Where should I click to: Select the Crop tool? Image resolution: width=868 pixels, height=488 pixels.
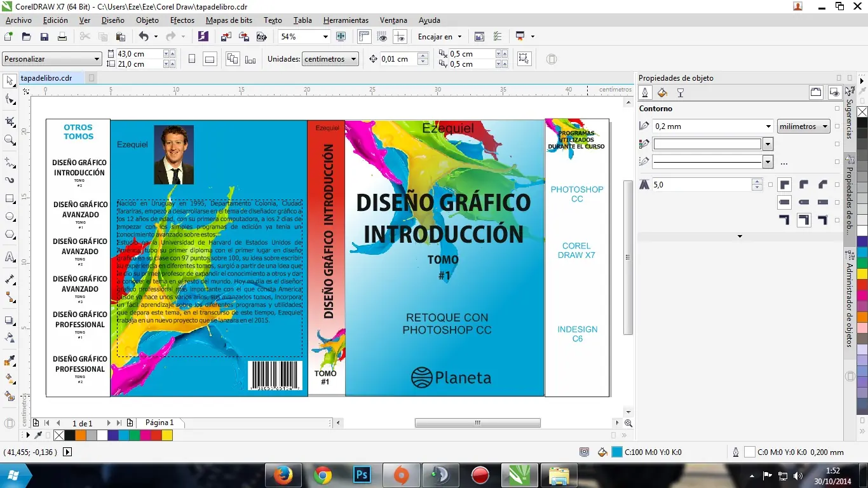pos(10,121)
